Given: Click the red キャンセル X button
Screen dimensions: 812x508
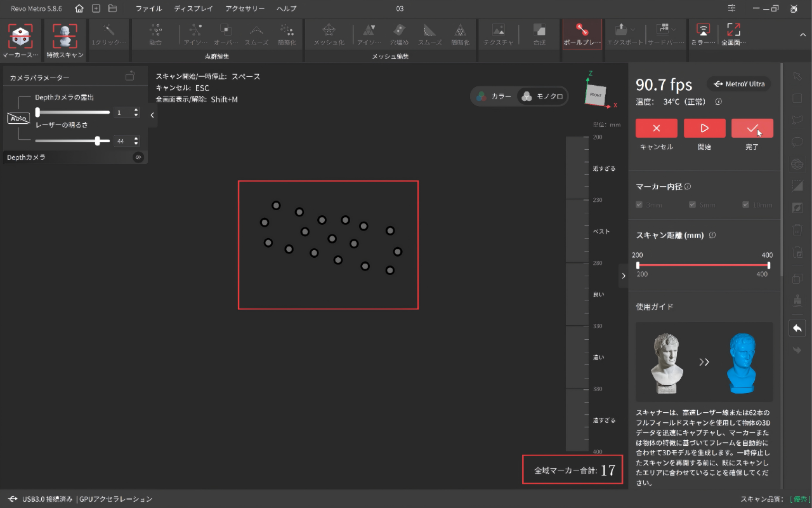Looking at the screenshot, I should point(657,128).
